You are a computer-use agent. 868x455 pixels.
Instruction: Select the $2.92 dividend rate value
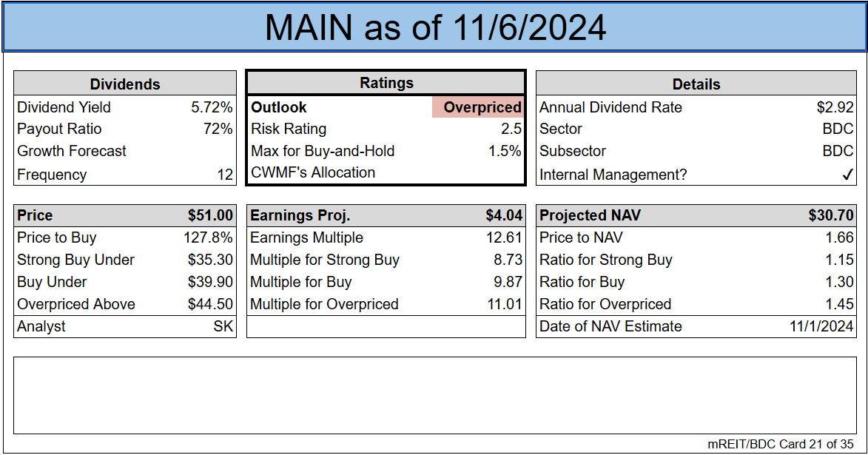coord(835,107)
